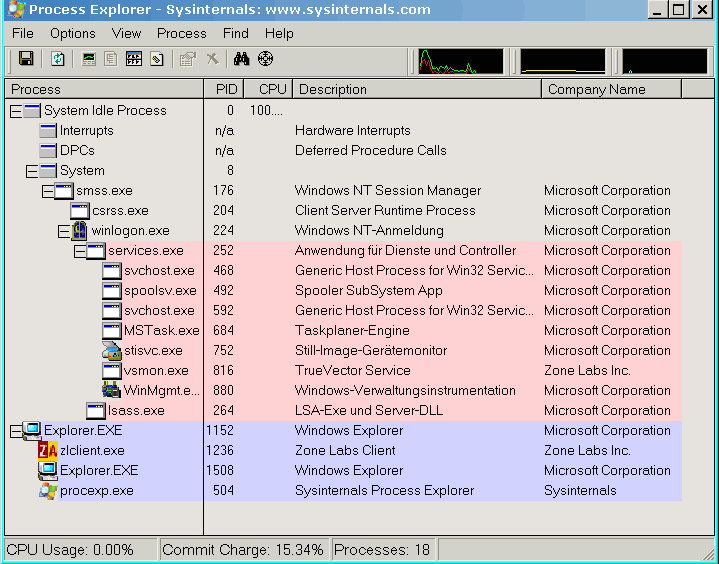This screenshot has width=719, height=564.
Task: Click the crosshair Find Window's Process icon
Action: [265, 59]
